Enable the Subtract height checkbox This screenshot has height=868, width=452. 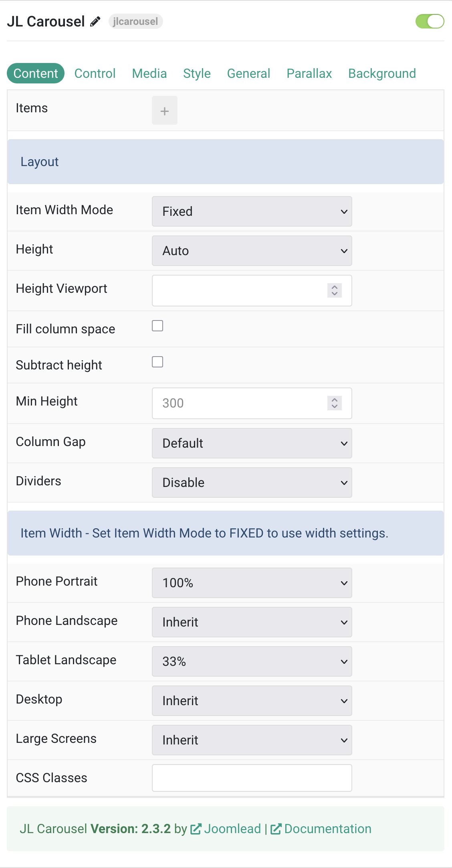[x=157, y=362]
